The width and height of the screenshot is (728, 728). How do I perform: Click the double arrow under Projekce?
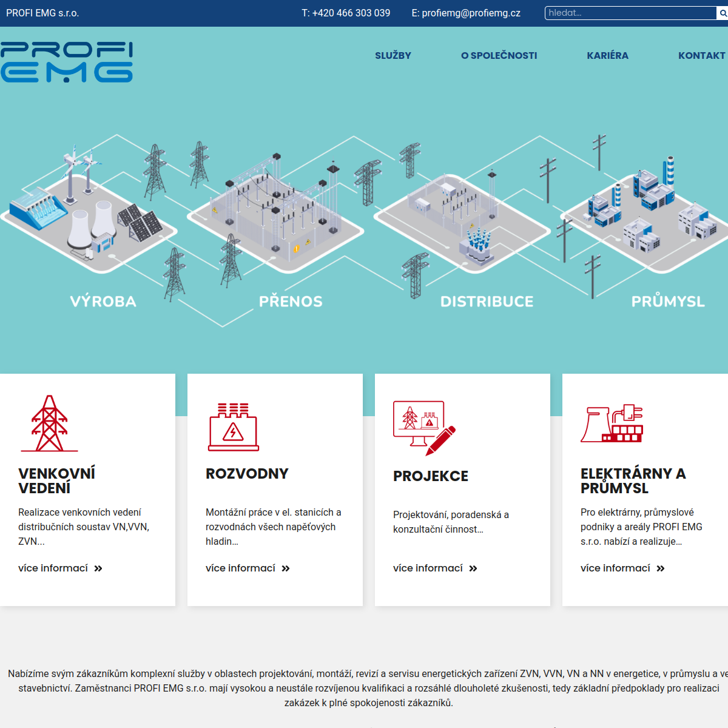473,568
